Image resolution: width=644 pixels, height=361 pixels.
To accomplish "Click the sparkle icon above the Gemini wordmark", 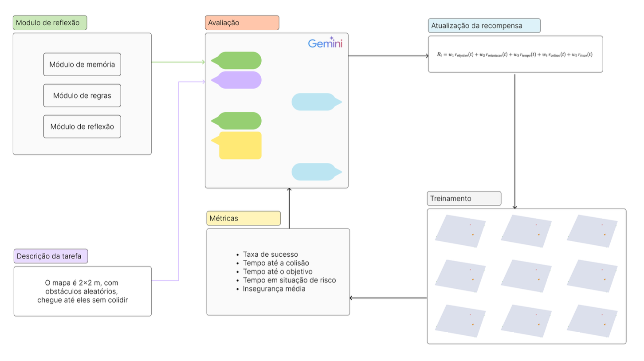I will pyautogui.click(x=331, y=38).
